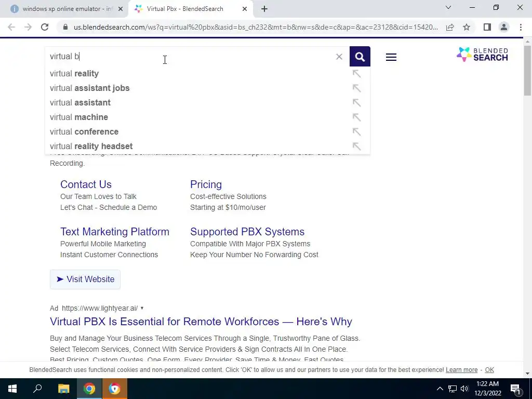Fill in 'virtual assistant jobs' using its arrow
532x399 pixels.
click(356, 88)
